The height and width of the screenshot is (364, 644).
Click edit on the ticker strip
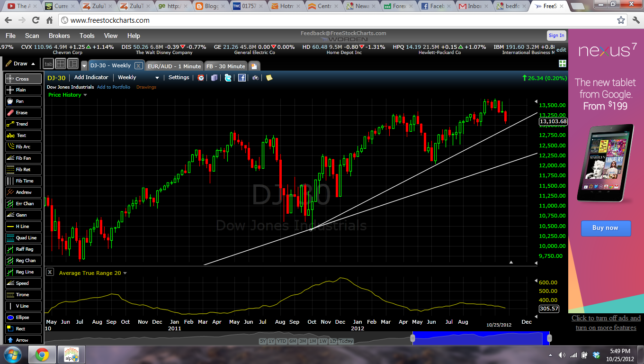coord(561,50)
